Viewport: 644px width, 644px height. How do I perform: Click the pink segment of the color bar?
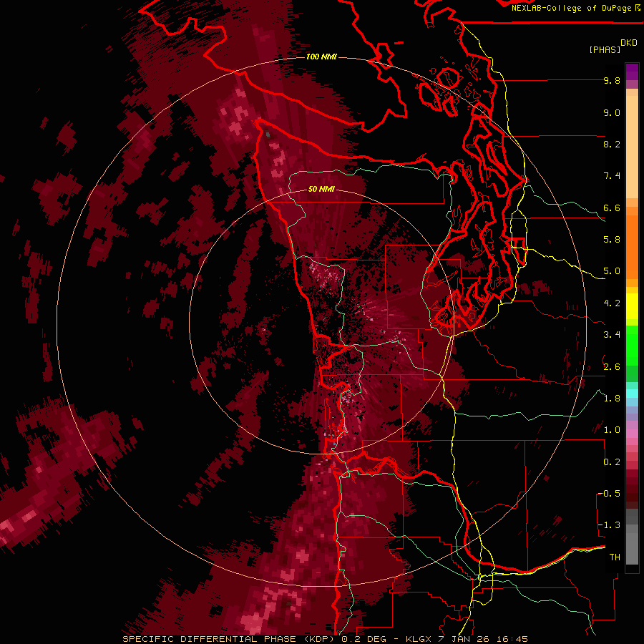[632, 434]
